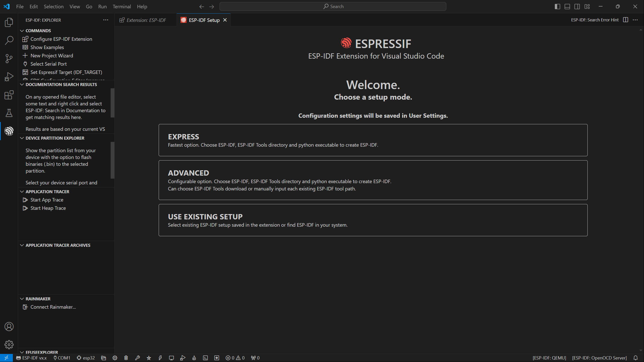The width and height of the screenshot is (644, 362).
Task: Click the flash method star icon
Action: [149, 358]
